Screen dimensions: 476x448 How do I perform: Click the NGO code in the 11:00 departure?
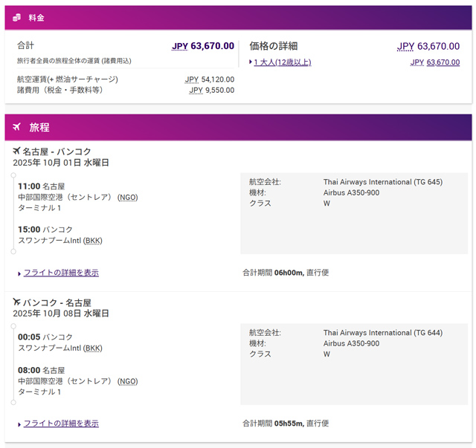tap(128, 198)
